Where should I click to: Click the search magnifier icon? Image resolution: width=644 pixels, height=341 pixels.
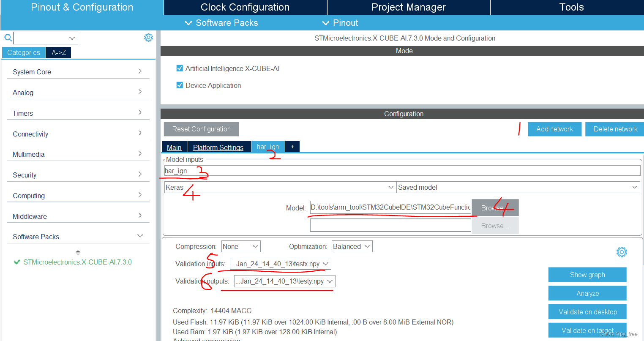click(x=8, y=38)
